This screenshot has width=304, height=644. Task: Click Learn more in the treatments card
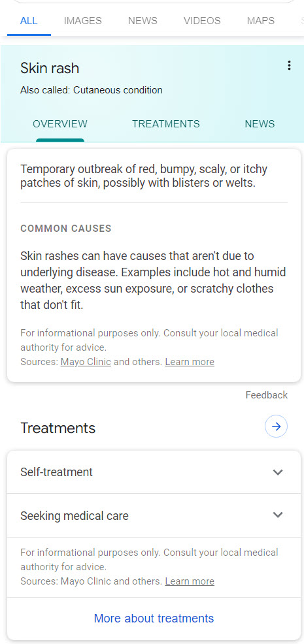[x=190, y=581]
